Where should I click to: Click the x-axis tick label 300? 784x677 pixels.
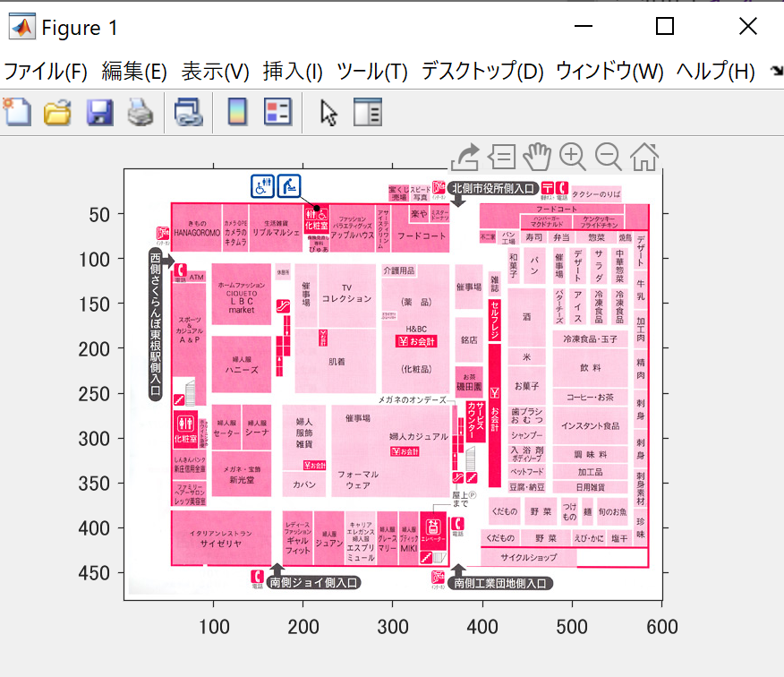point(393,627)
